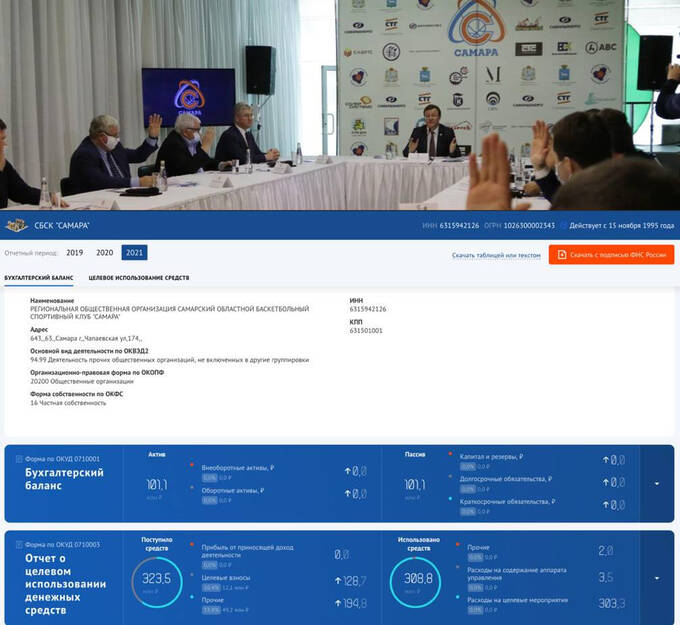Viewport: 680px width, 625px height.
Task: Select reporting year 2021
Action: (x=134, y=253)
